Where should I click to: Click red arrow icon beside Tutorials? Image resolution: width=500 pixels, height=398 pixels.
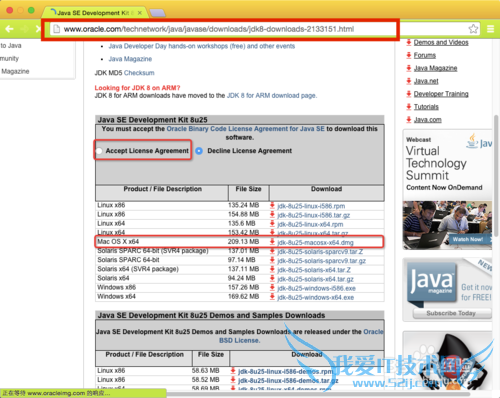point(409,107)
